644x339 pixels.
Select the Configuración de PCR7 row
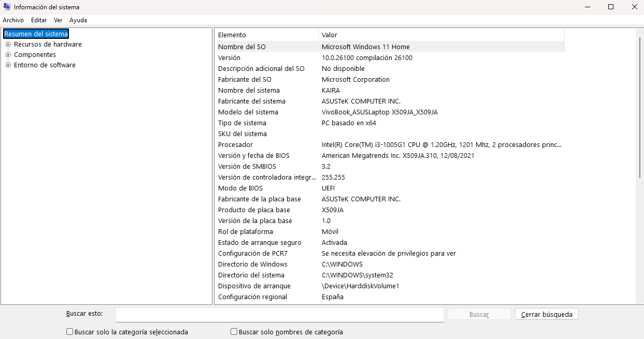coord(390,253)
